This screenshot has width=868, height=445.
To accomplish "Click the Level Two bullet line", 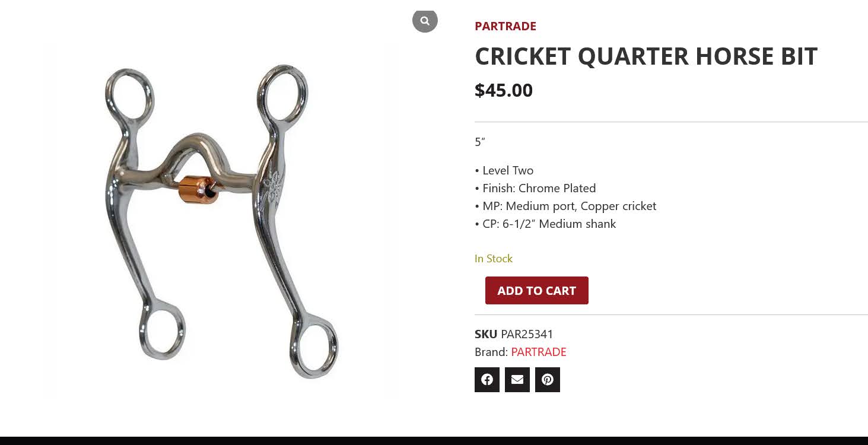I will [504, 170].
